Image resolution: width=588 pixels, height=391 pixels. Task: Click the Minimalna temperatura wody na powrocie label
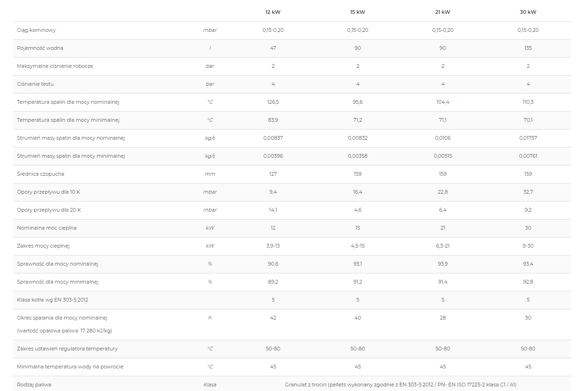[x=70, y=367]
